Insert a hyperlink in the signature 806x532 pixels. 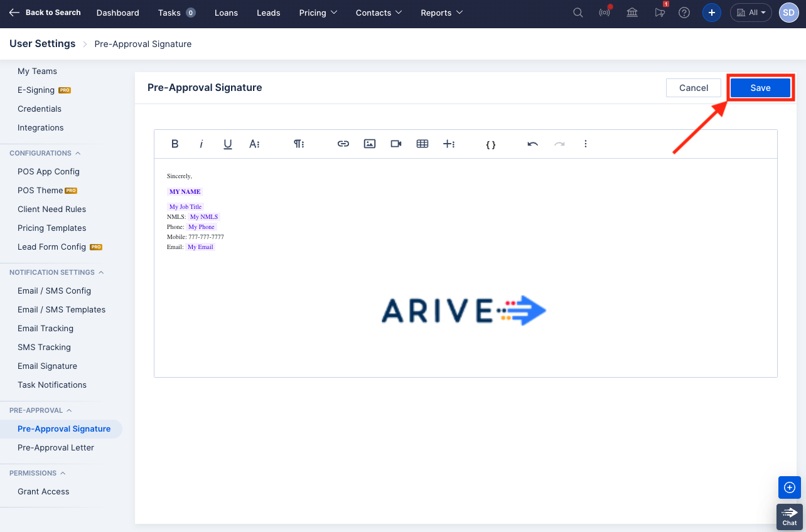click(343, 144)
